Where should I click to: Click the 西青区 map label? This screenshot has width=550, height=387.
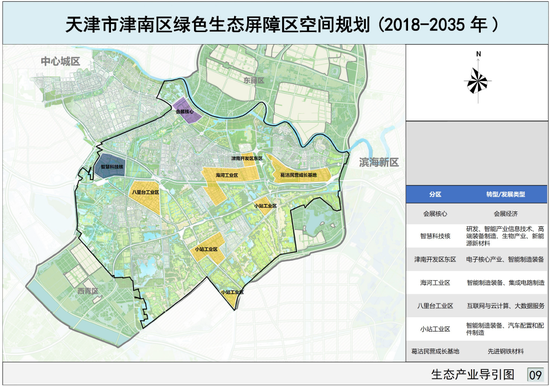(x=88, y=291)
